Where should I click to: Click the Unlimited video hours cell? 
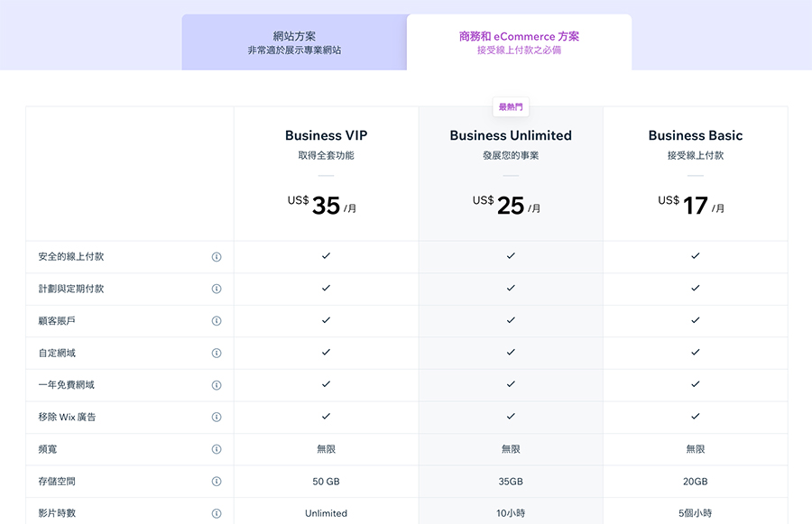point(326,513)
